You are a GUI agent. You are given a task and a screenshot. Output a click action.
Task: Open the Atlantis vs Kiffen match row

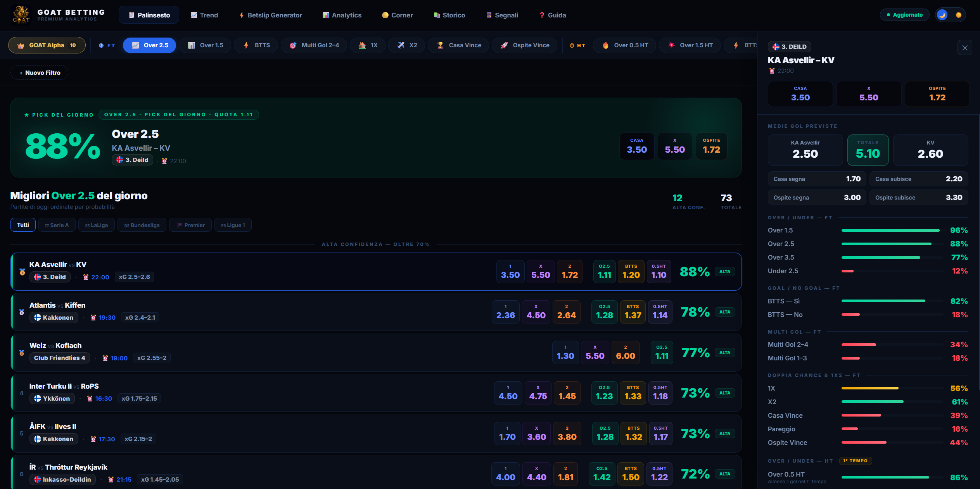(x=376, y=312)
